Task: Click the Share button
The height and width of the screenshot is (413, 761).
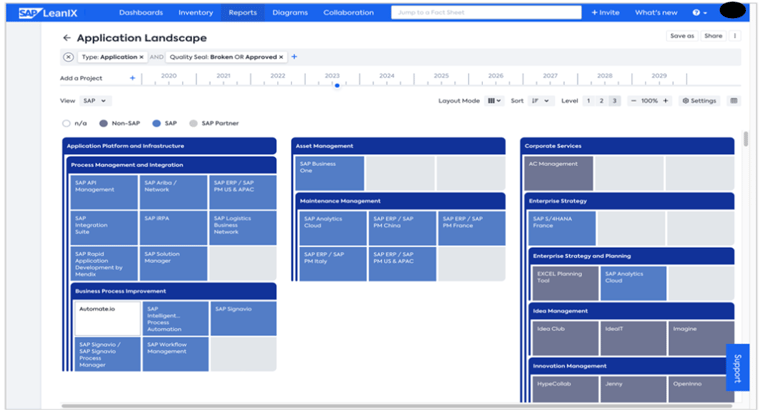Action: point(713,36)
